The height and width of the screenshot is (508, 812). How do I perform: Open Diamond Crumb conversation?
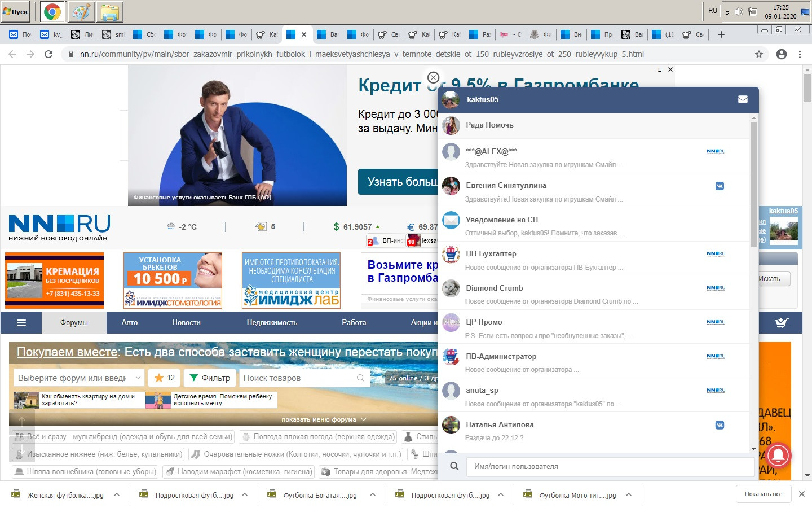point(594,293)
